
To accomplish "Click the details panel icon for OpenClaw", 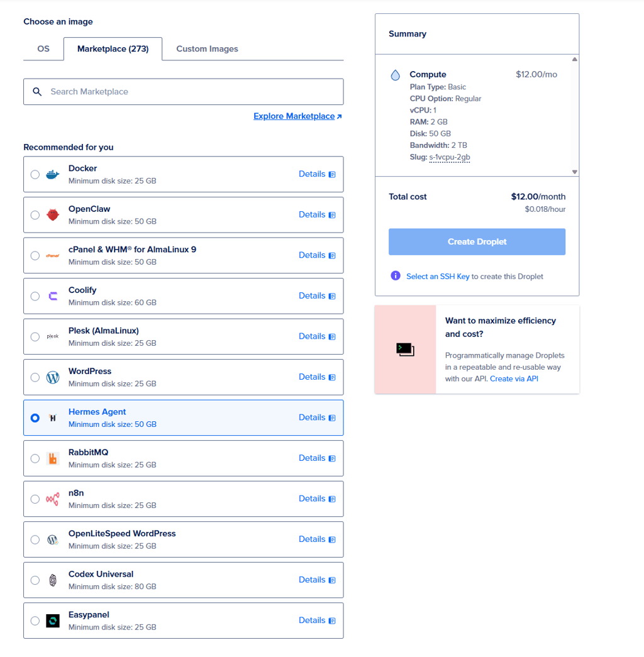I will pos(332,215).
